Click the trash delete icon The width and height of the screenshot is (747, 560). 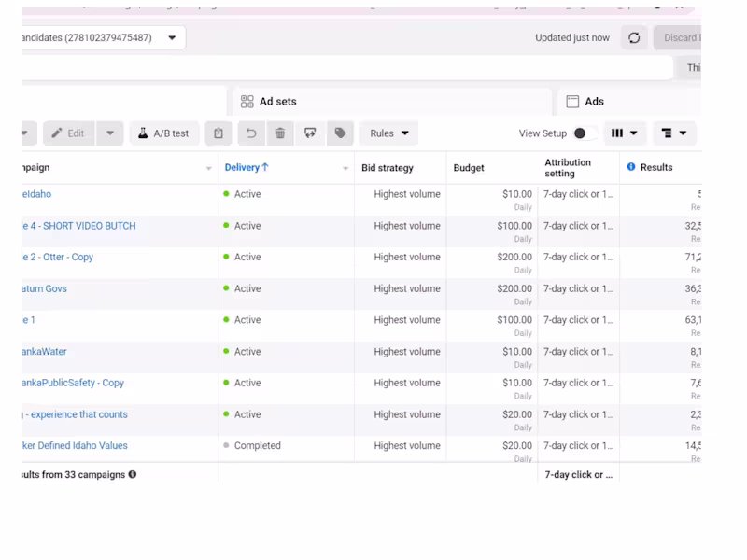pos(280,133)
